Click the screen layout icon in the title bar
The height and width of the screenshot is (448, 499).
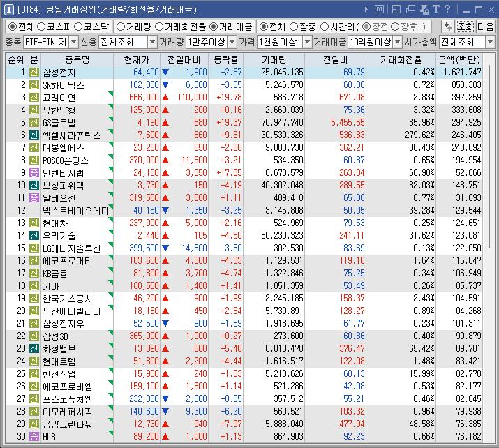tap(396, 10)
